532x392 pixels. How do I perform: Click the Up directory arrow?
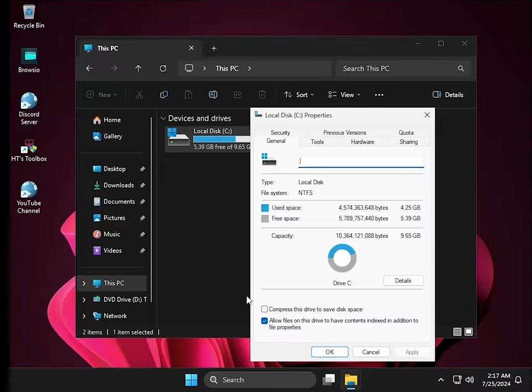[138, 68]
